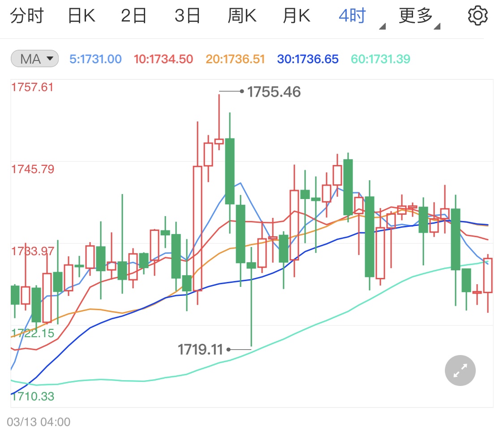Image resolution: width=504 pixels, height=429 pixels.
Task: Click the low price label 1719.11
Action: pyautogui.click(x=200, y=350)
